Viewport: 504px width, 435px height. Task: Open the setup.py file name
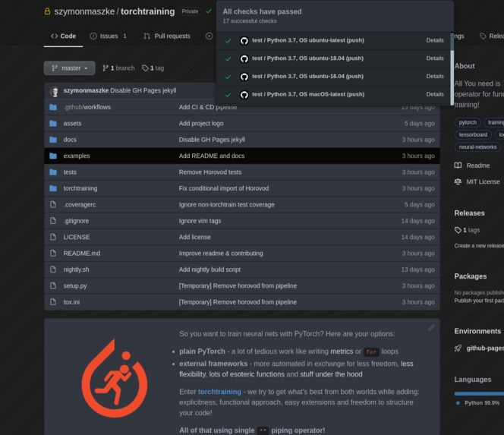75,285
